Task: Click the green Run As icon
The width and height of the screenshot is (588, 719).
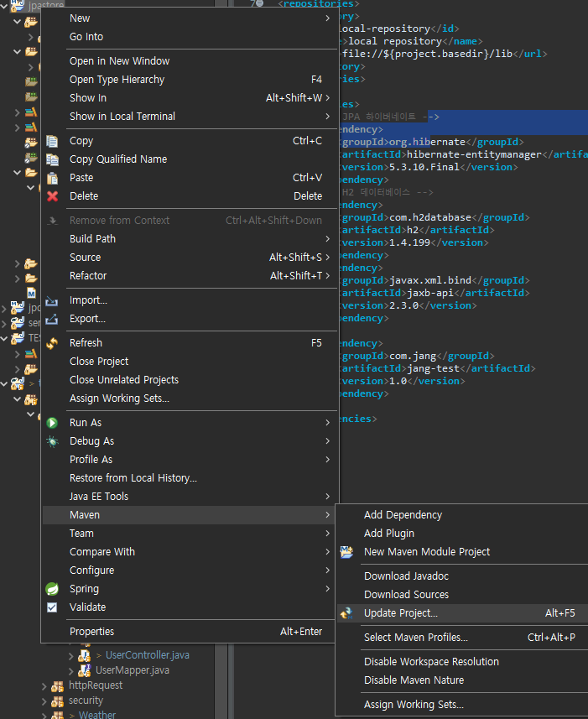Action: [x=52, y=423]
